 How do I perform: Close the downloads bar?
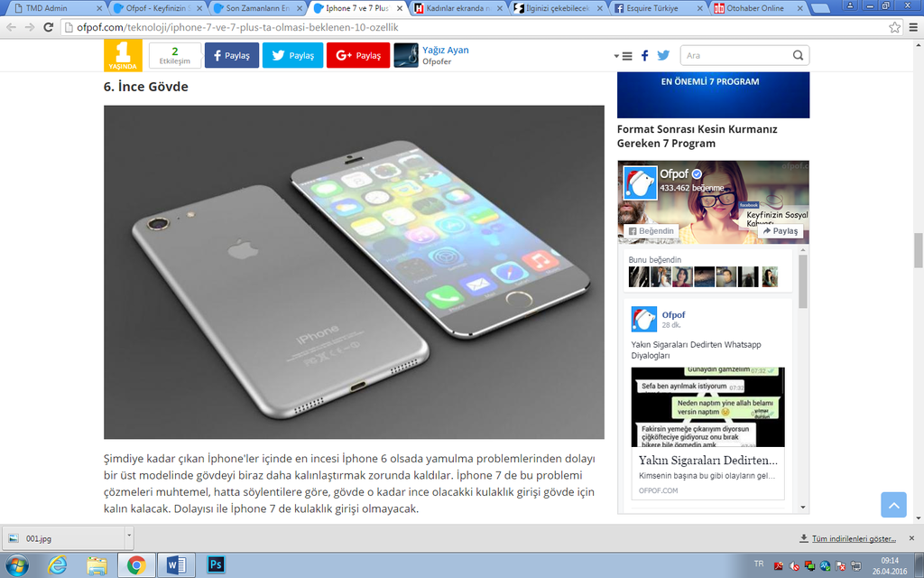[x=914, y=538]
